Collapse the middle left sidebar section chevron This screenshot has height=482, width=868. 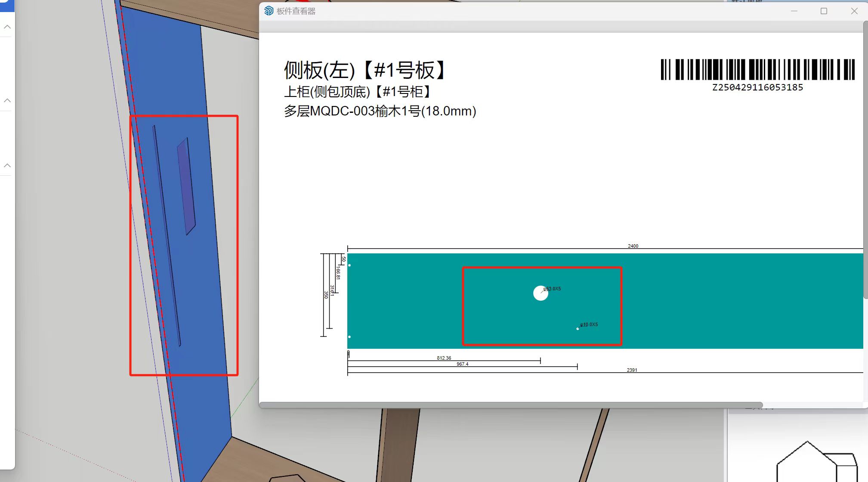tap(7, 100)
